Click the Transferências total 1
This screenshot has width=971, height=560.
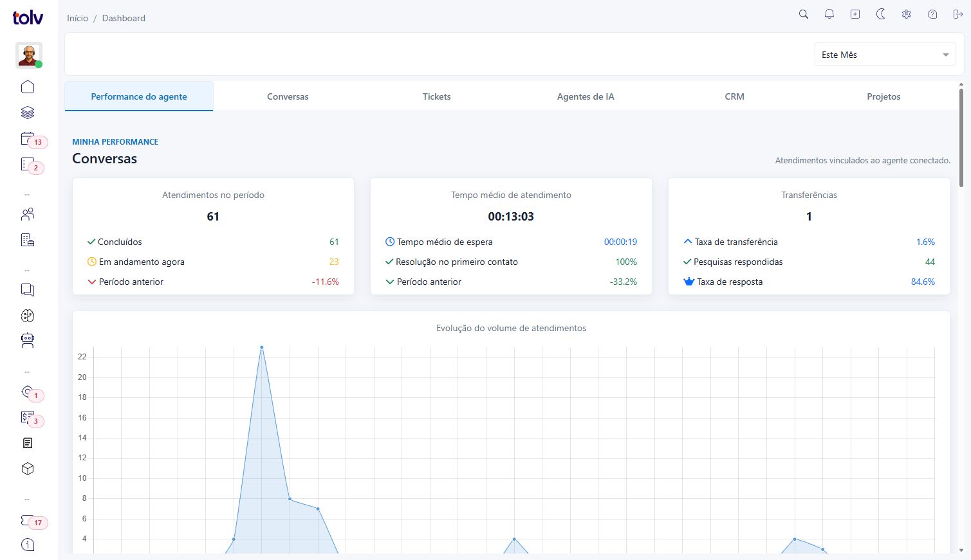point(809,217)
